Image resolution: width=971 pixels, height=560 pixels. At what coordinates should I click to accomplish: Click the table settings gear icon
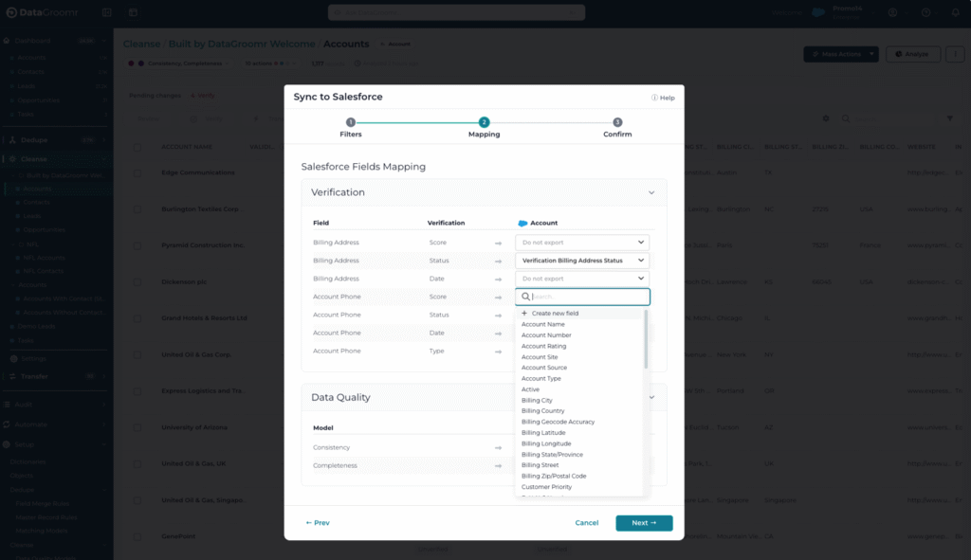tap(826, 118)
